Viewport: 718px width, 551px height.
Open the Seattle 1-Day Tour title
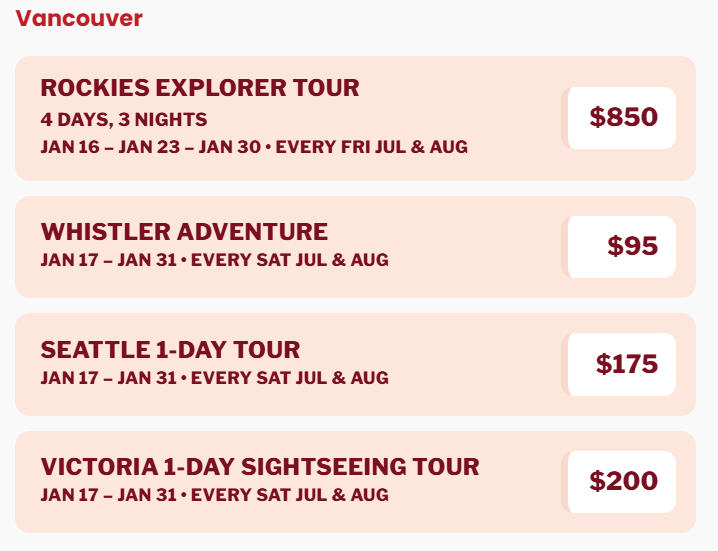[170, 350]
